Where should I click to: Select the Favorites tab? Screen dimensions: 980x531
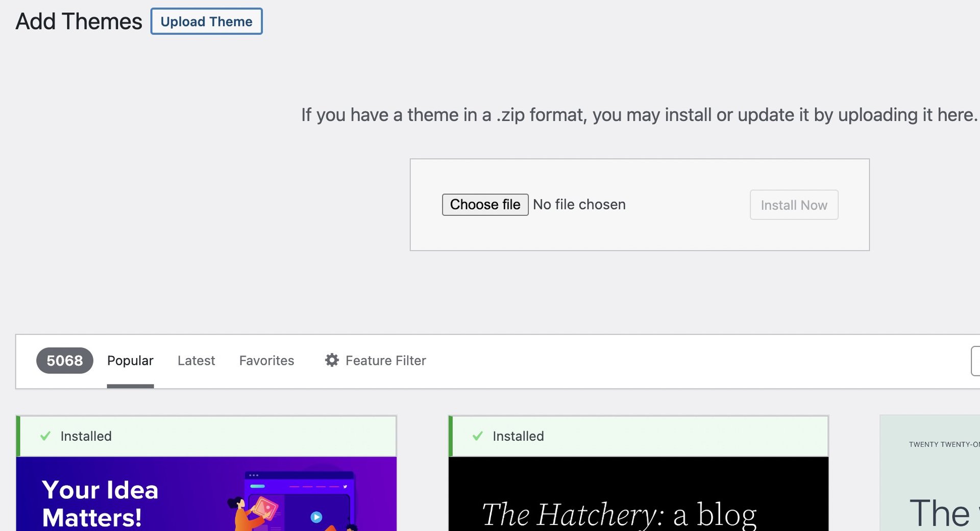(266, 361)
